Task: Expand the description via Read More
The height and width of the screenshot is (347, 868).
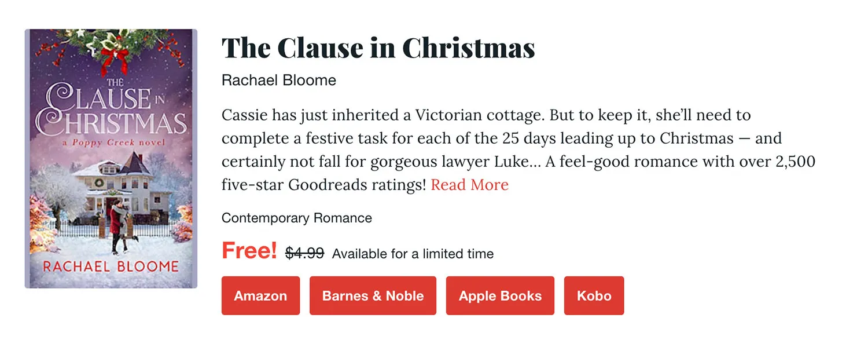Action: (469, 185)
